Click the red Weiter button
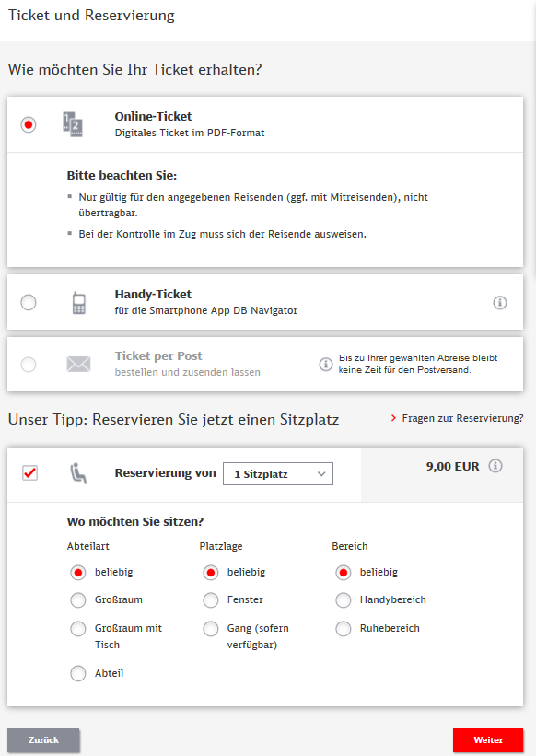Screen dimensions: 536x756 click(x=488, y=740)
